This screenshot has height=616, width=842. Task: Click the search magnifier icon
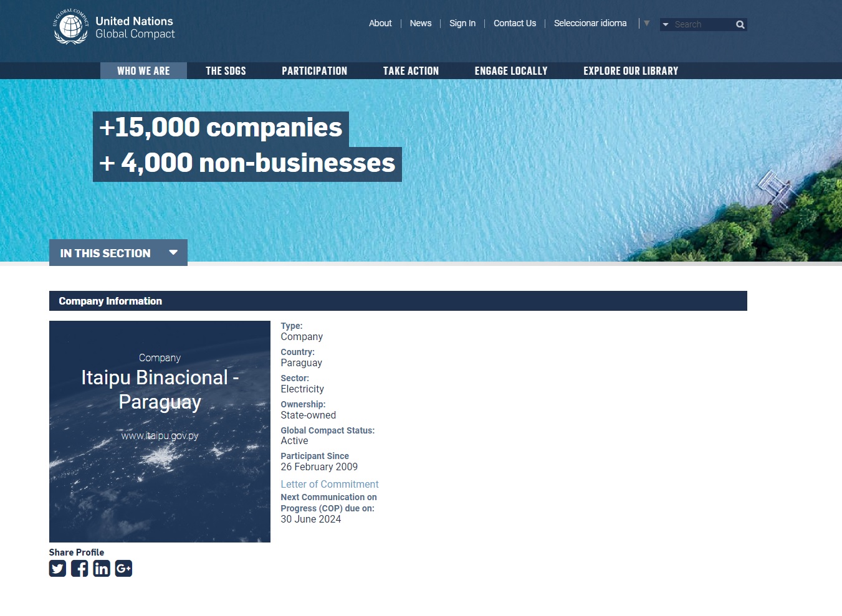point(740,25)
